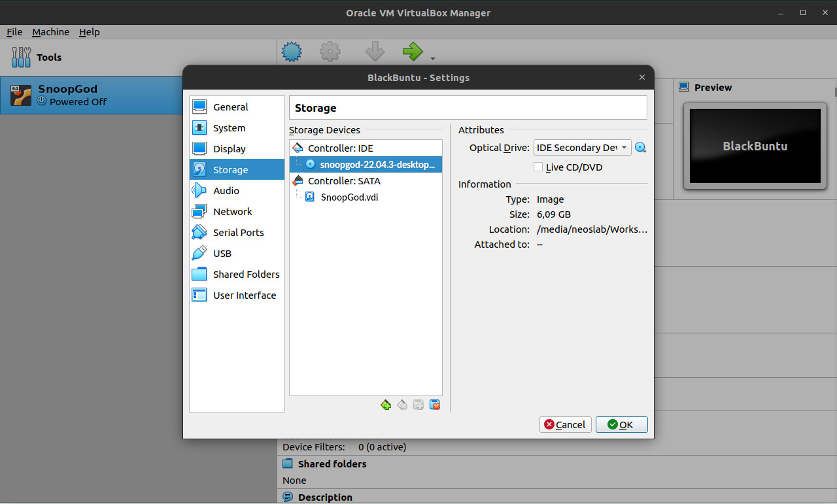Open the File menu
The image size is (837, 504).
14,32
